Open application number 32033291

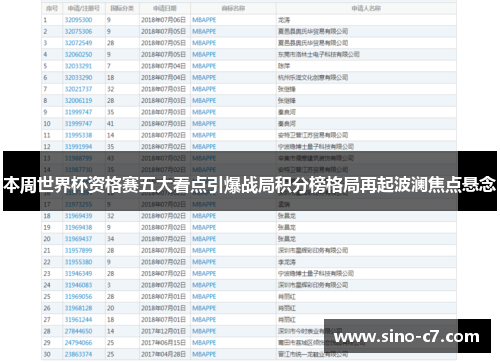(78, 66)
